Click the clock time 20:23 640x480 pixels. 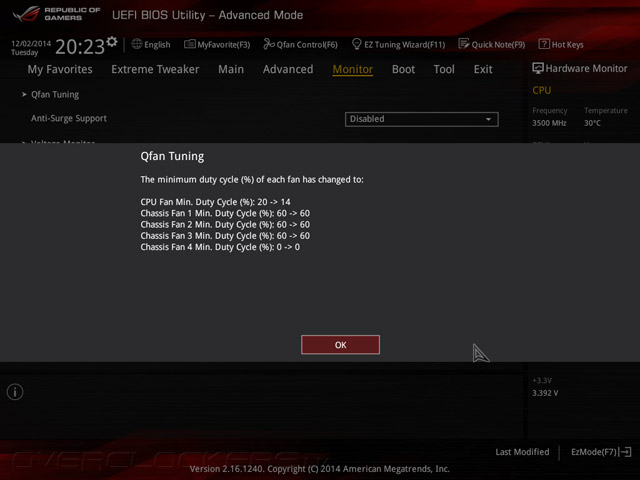coord(80,47)
